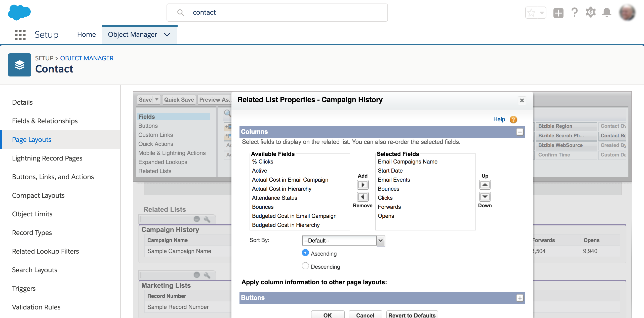
Task: Expand the Sort By dropdown menu
Action: pos(381,240)
